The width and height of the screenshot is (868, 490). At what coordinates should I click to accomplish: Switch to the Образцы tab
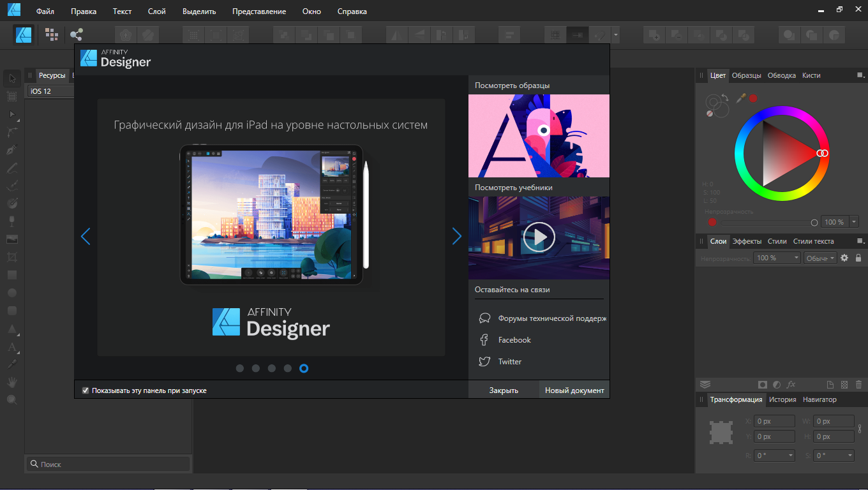[746, 75]
